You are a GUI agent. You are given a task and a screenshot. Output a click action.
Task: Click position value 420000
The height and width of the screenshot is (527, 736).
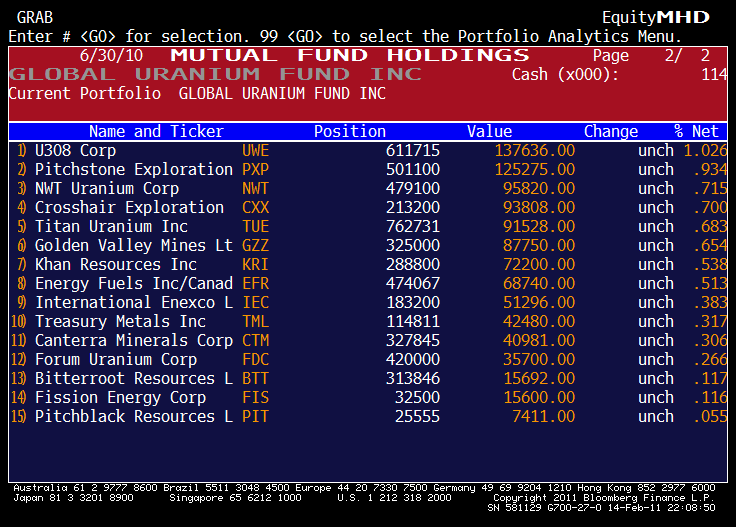pos(413,359)
